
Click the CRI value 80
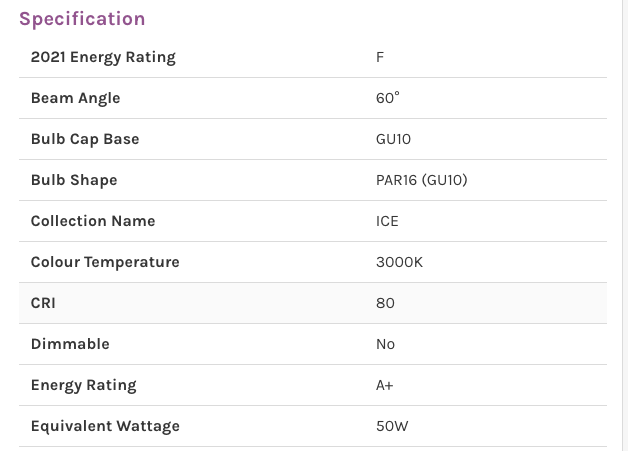[385, 303]
